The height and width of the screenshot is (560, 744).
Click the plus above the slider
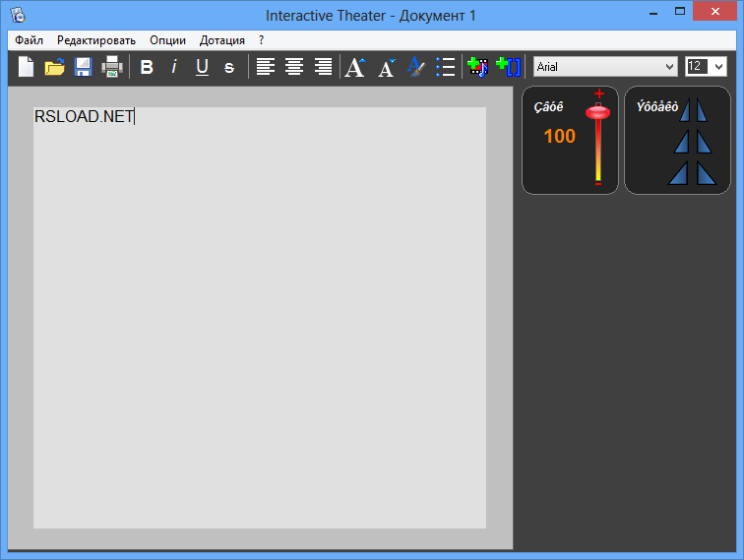[x=598, y=93]
